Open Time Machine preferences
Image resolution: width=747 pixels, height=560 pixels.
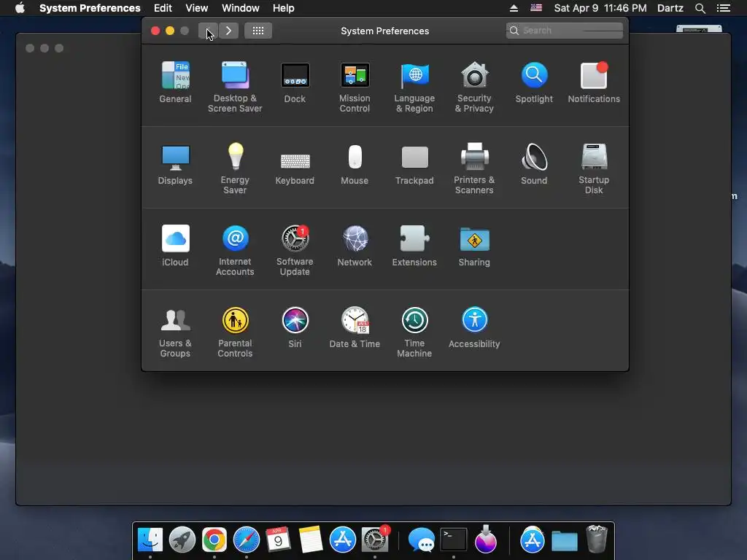[414, 332]
